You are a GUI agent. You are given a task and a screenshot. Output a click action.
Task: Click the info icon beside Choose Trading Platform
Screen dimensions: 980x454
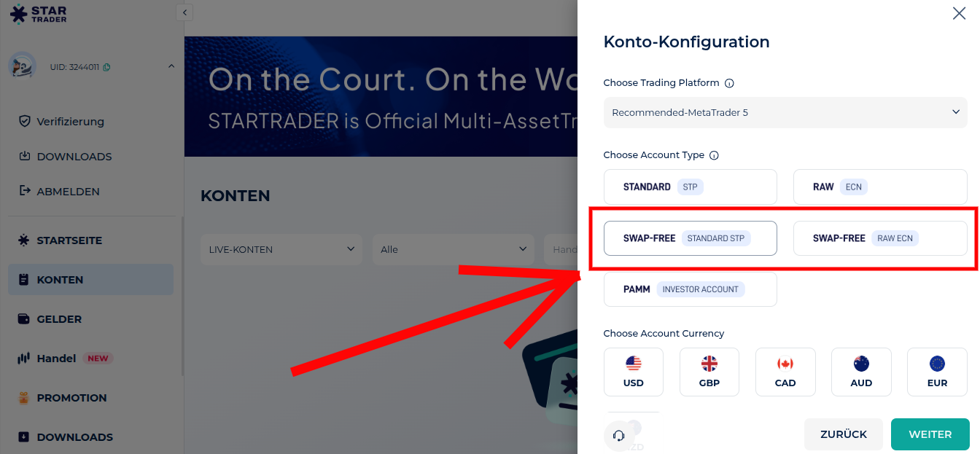coord(729,83)
